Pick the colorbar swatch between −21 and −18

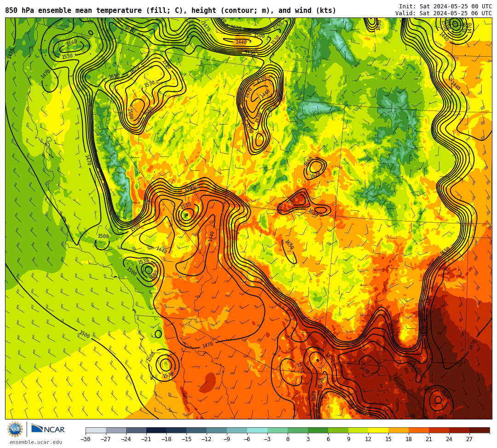tap(156, 430)
